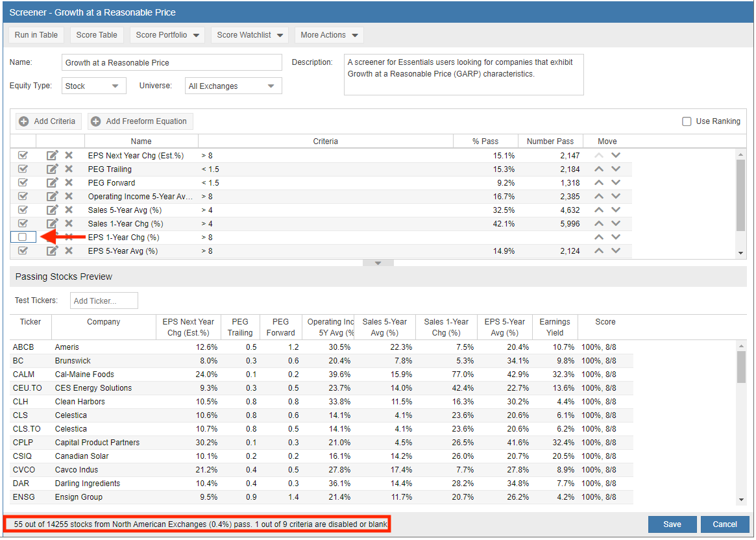Edit the Operating Income 5-Year Avg criteria
756x540 pixels.
52,196
